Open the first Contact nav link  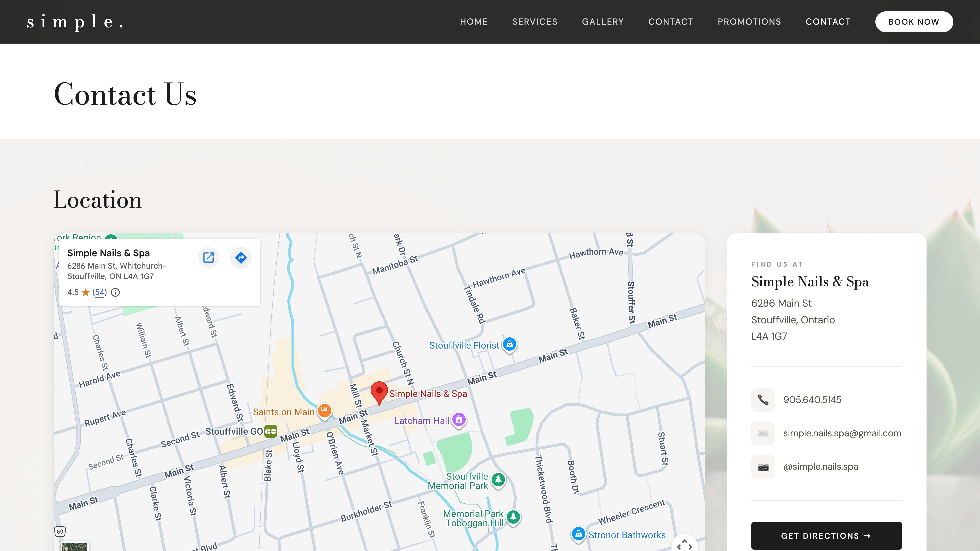point(670,22)
